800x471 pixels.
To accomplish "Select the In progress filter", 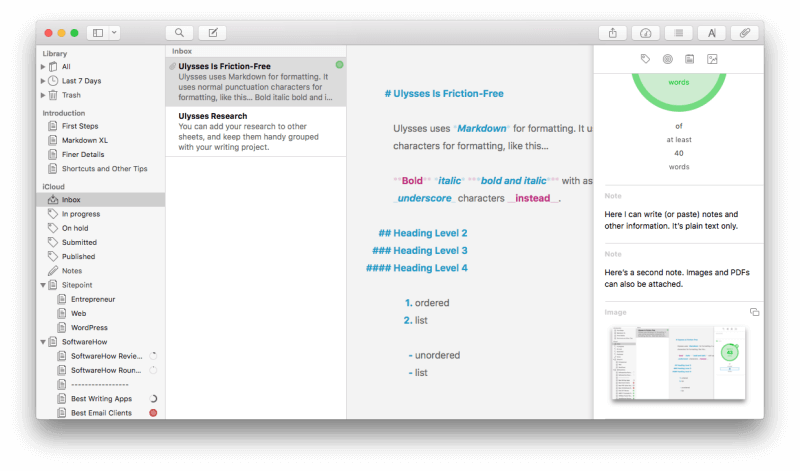I will tap(101, 214).
